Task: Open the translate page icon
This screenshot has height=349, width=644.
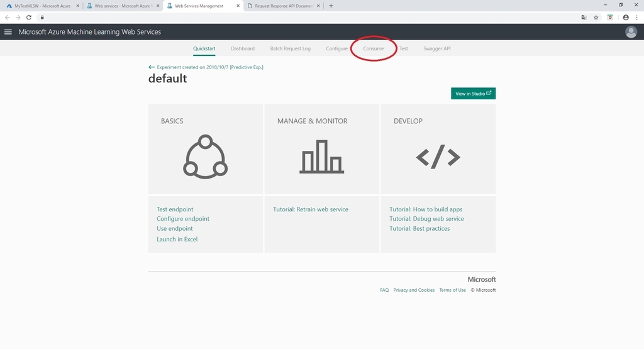Action: pos(584,17)
